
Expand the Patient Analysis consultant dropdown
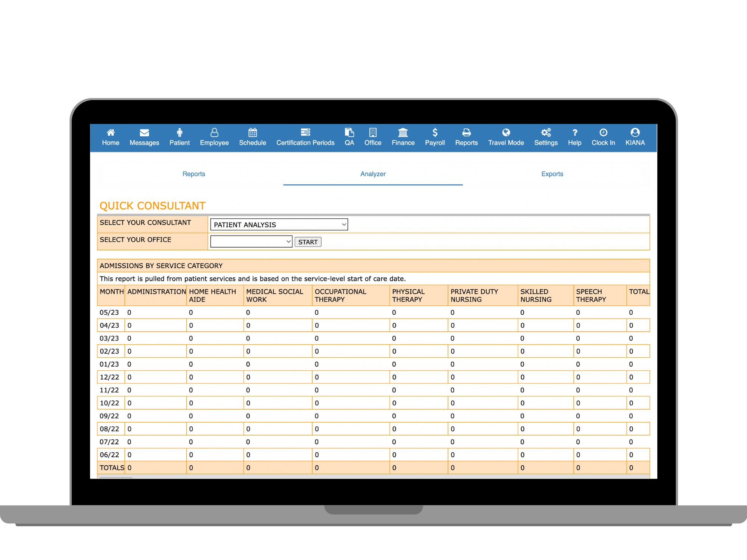click(279, 225)
